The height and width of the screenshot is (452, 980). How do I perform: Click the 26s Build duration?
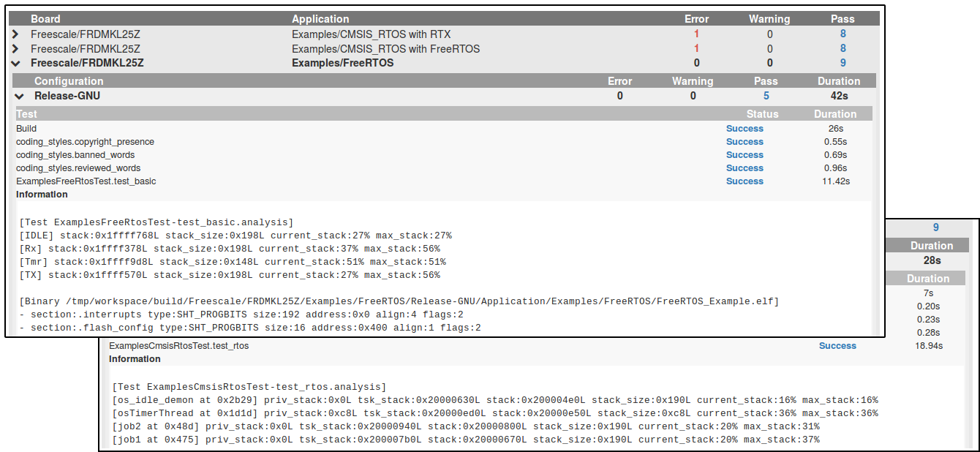(x=836, y=129)
